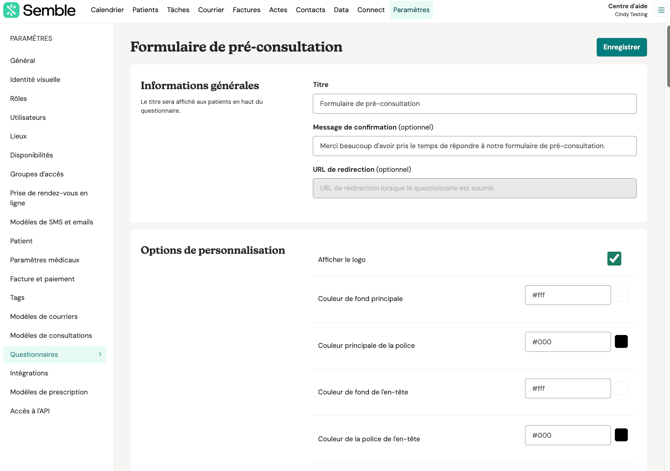Click the page vertical scrollbar
Screen dimensions: 670x471
click(x=668, y=56)
